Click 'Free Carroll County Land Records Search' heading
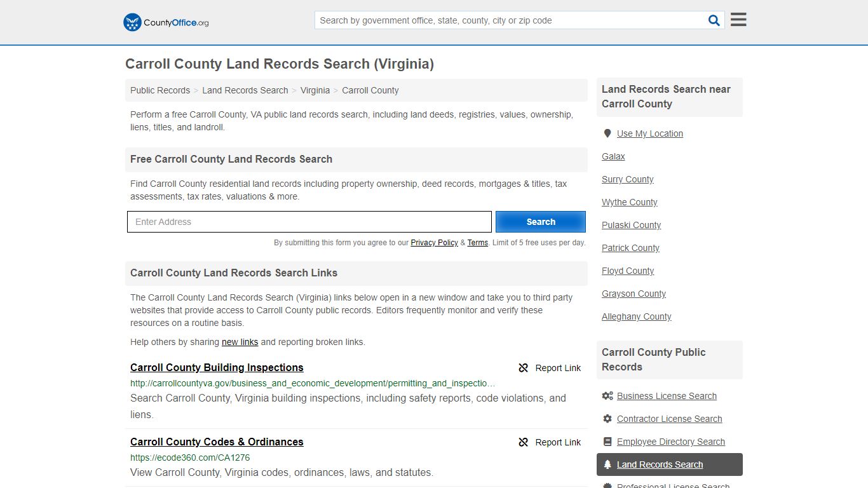Image resolution: width=868 pixels, height=488 pixels. (231, 159)
